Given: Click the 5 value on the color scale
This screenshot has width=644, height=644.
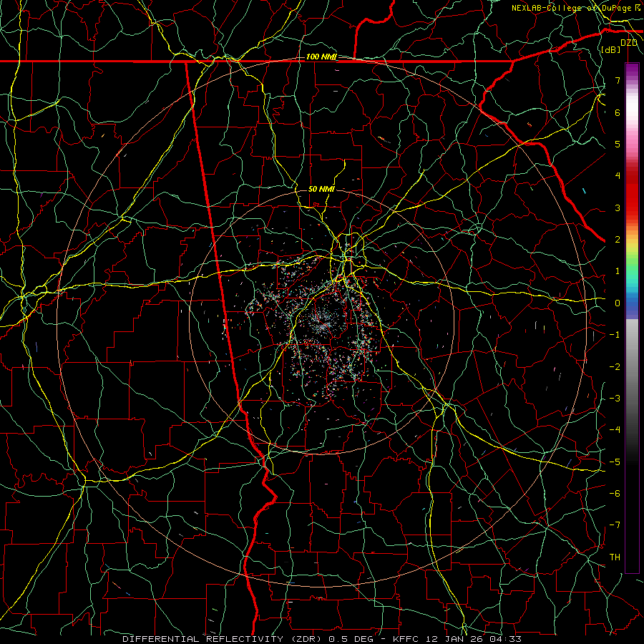Looking at the screenshot, I should [x=618, y=144].
